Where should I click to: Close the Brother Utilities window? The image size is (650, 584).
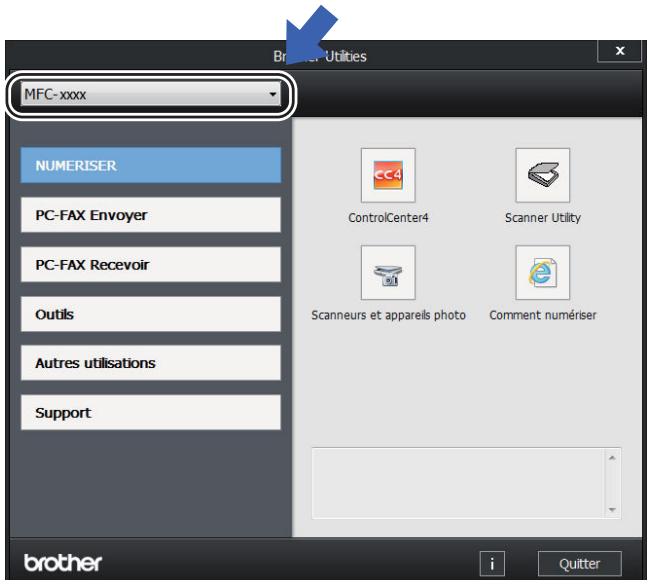[619, 51]
